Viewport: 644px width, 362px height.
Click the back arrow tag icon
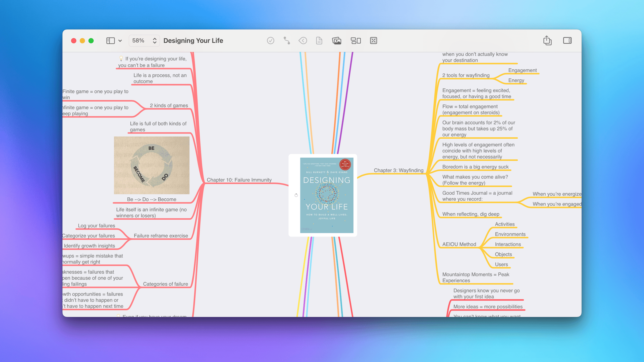(x=303, y=40)
